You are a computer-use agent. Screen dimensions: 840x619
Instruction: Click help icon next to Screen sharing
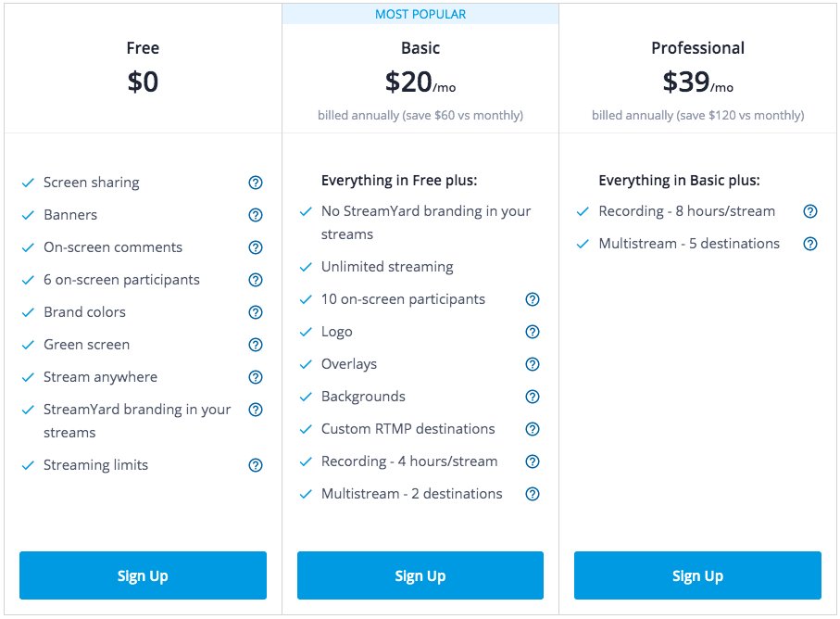coord(256,183)
